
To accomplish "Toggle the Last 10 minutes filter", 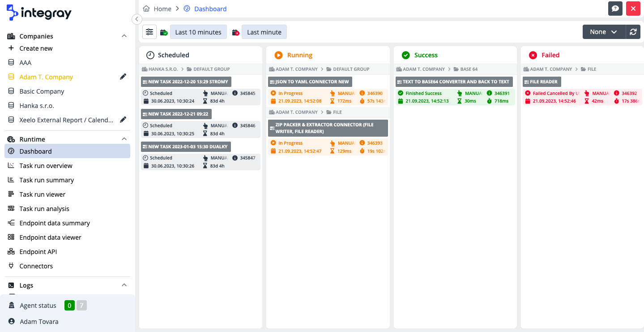I will click(198, 32).
